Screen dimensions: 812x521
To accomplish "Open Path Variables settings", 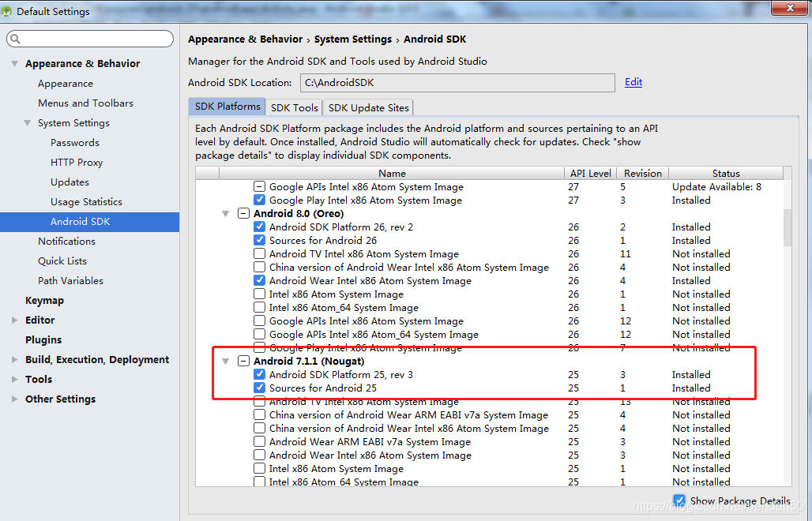I will 70,280.
